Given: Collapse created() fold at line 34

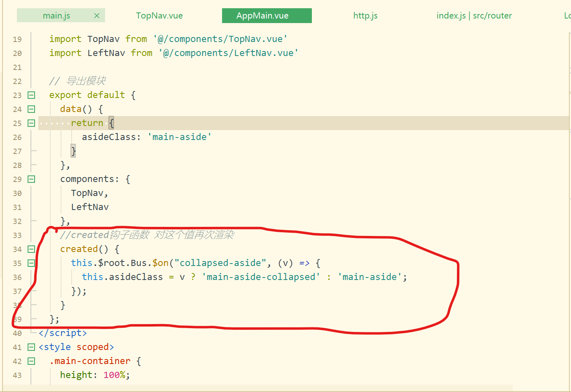Looking at the screenshot, I should pos(31,249).
